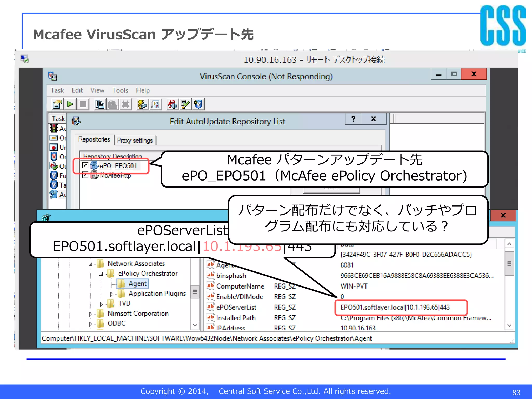Select the traffic light task icon

54,128
